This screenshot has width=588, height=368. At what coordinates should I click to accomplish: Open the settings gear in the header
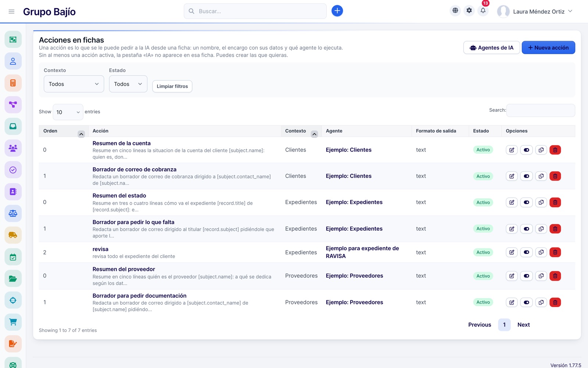(469, 11)
